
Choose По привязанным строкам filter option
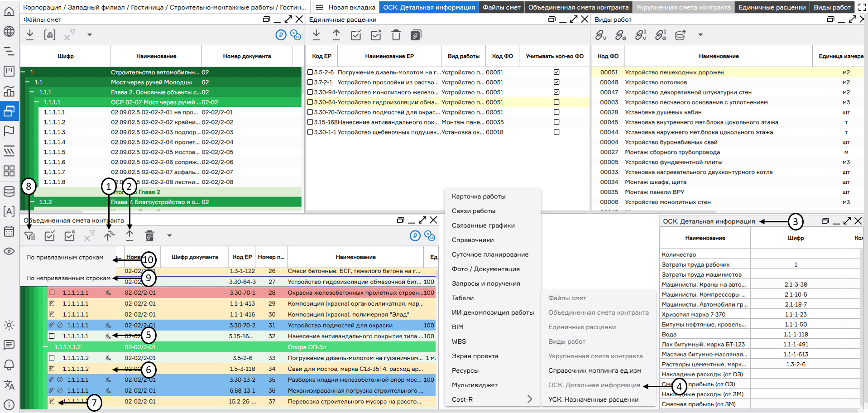65,257
